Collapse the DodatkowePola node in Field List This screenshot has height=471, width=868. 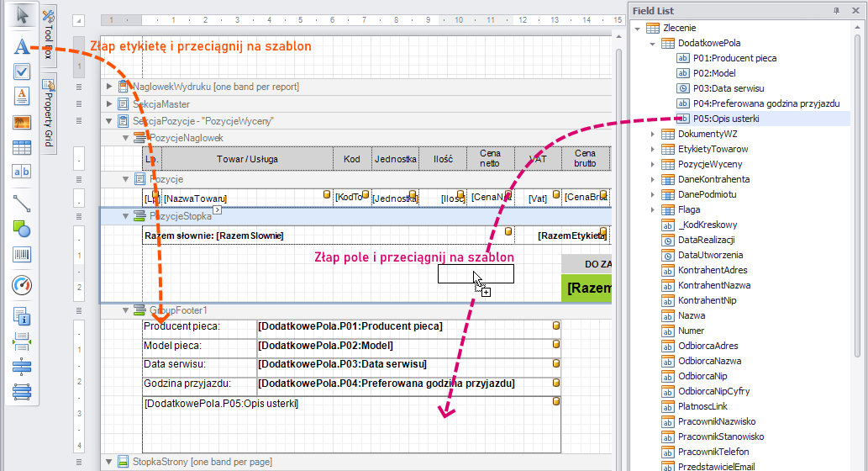pyautogui.click(x=653, y=44)
